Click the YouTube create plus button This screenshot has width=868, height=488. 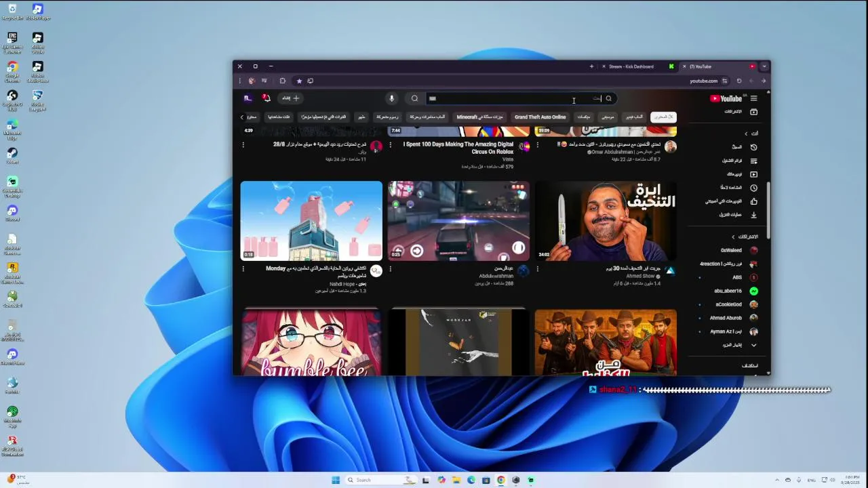pyautogui.click(x=291, y=98)
